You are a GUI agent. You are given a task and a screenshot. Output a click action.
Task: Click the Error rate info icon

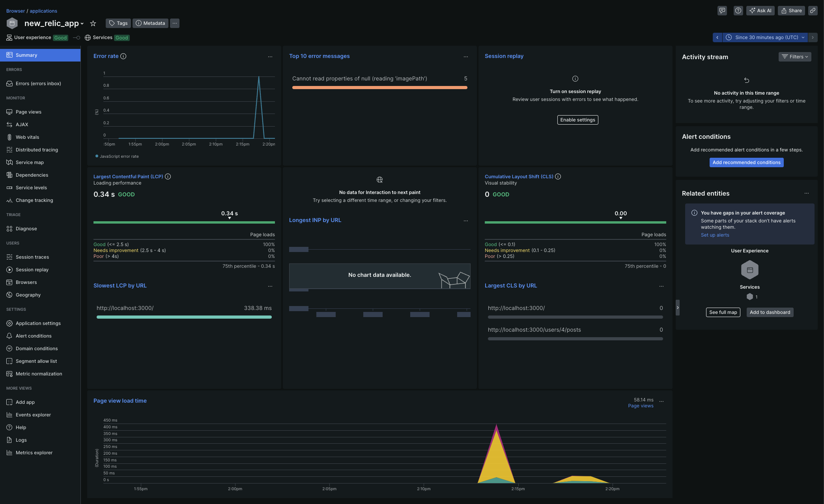point(123,56)
